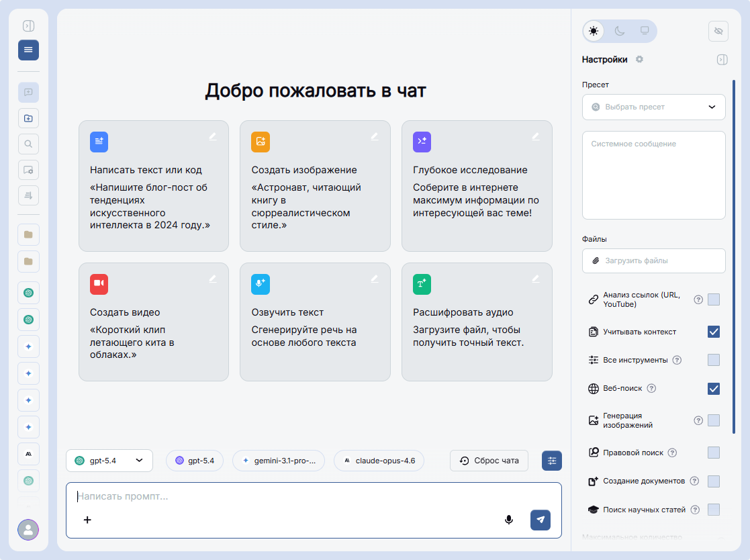The width and height of the screenshot is (750, 560).
Task: Click the «Сброс чата» button
Action: point(489,461)
